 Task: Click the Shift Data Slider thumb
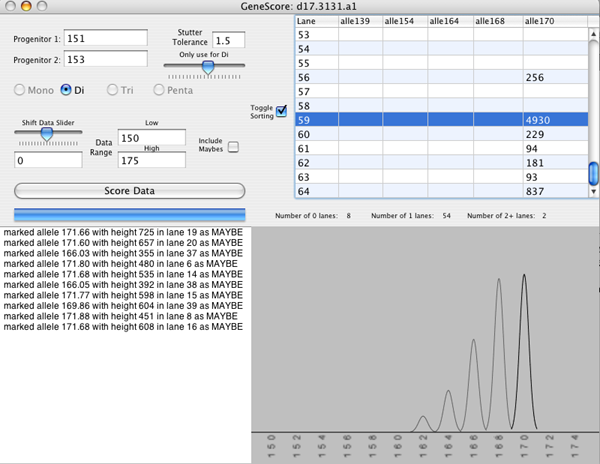[47, 134]
